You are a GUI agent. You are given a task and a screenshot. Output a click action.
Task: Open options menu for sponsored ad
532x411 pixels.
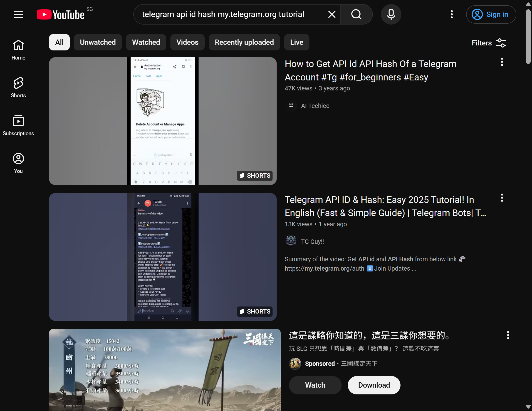click(x=508, y=335)
